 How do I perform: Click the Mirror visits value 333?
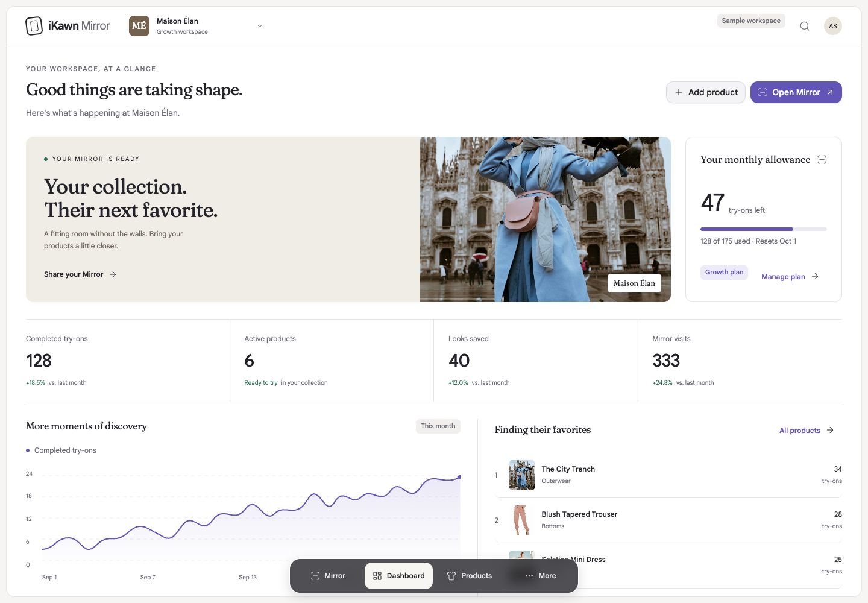pos(666,361)
